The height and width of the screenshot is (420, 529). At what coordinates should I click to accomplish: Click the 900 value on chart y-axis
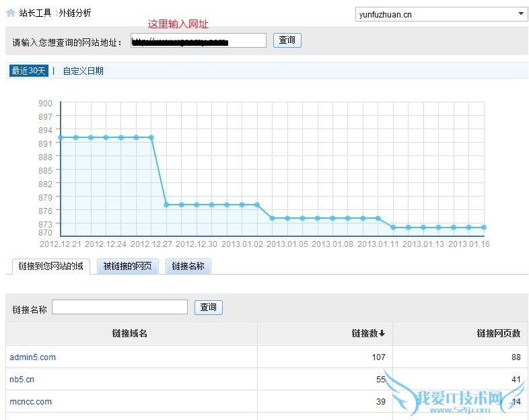pyautogui.click(x=45, y=103)
